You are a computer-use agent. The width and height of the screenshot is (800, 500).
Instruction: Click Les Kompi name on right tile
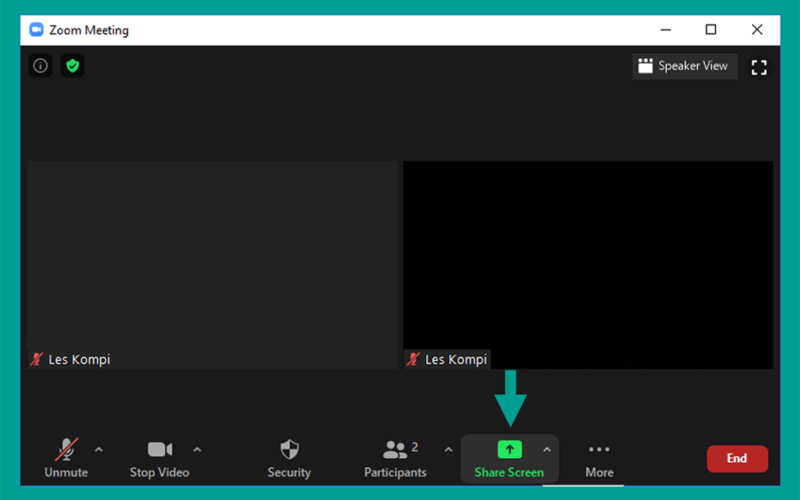(x=456, y=360)
